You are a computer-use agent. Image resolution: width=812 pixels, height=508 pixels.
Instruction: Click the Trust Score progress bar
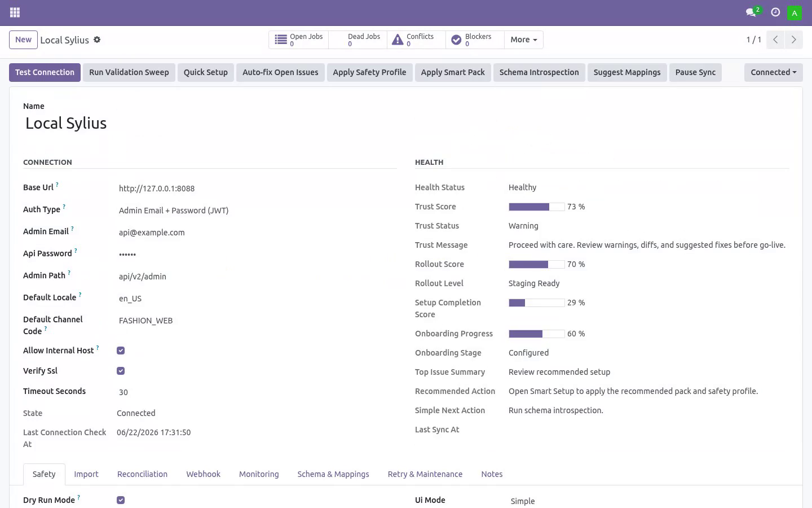[x=537, y=207]
